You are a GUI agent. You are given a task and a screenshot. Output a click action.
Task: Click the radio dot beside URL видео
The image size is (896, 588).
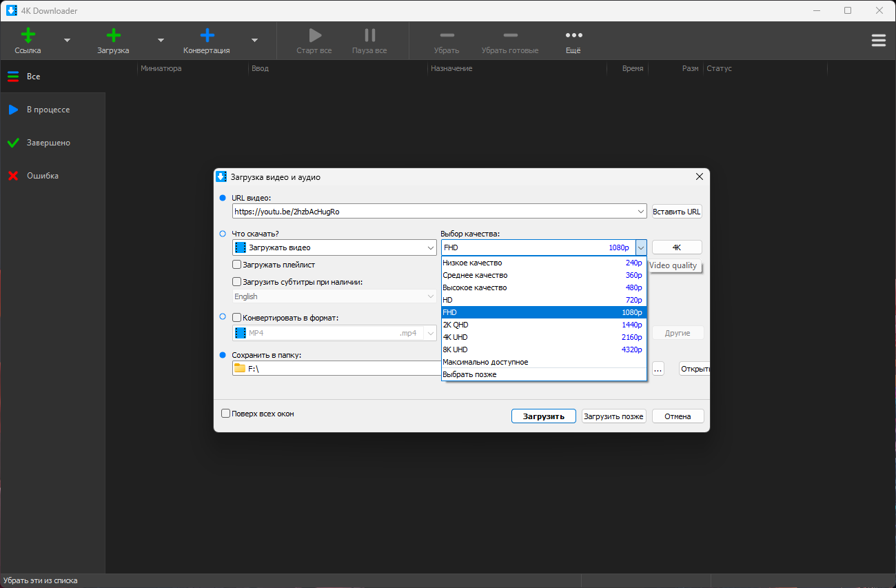tap(223, 198)
